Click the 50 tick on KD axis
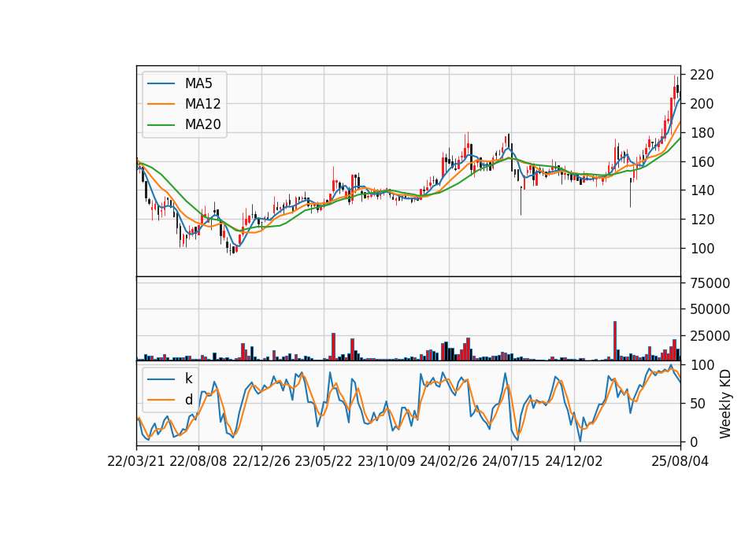This screenshot has width=756, height=543. (698, 403)
